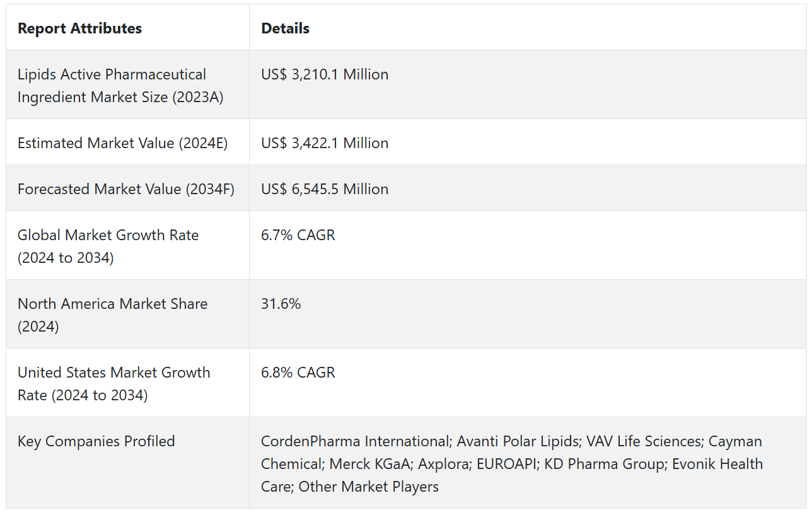The image size is (812, 515).
Task: Click the Other Market Players text
Action: tap(368, 487)
